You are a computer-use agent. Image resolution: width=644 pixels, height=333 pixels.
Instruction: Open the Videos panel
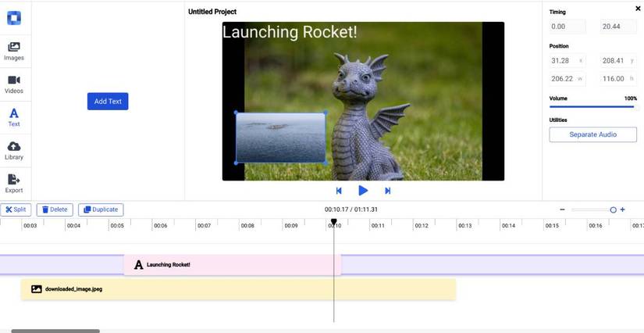click(x=14, y=84)
